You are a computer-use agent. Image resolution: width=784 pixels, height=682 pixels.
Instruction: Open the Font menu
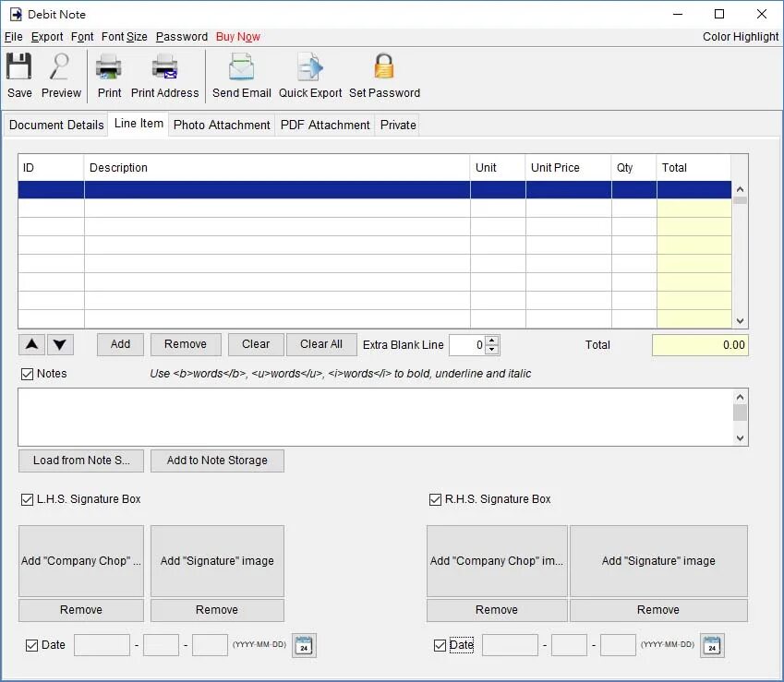coord(82,37)
